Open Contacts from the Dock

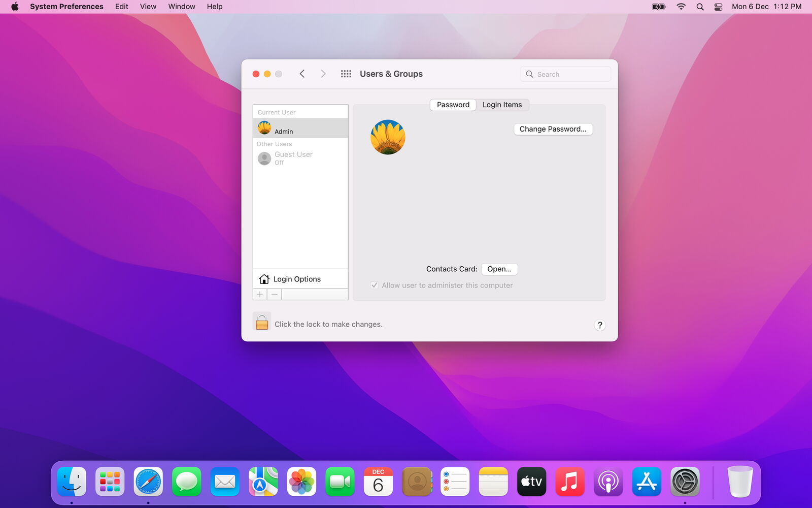click(417, 482)
